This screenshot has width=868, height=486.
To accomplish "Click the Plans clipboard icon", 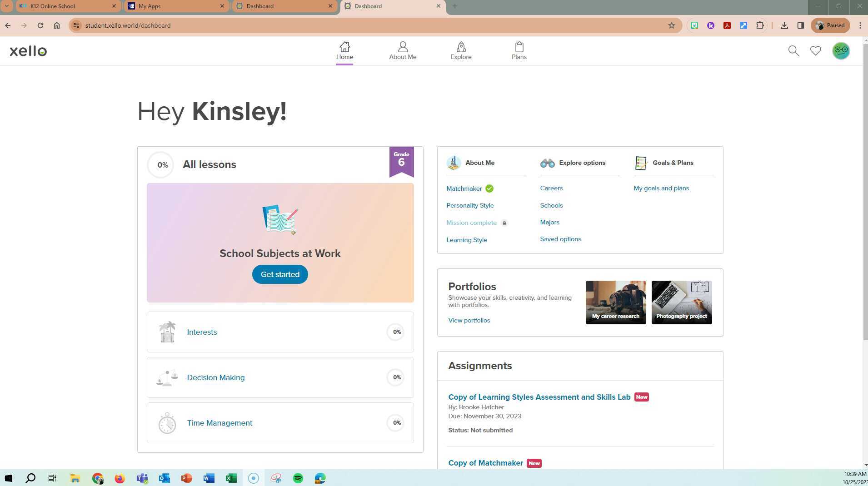I will coord(519,47).
